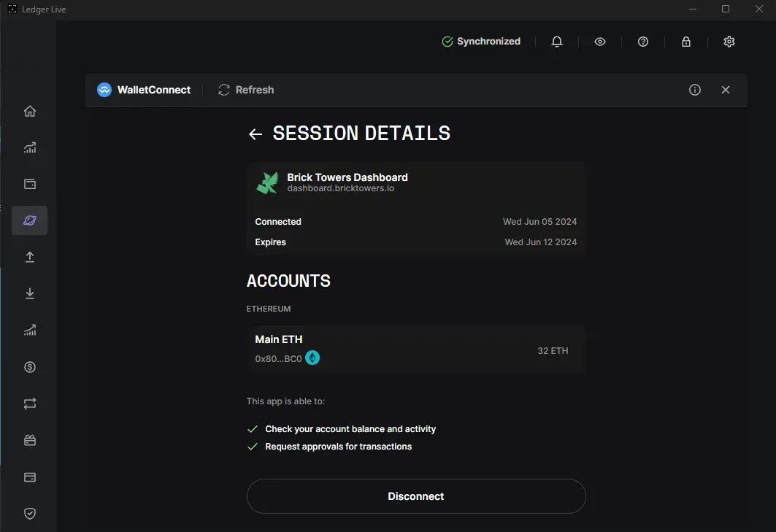This screenshot has height=532, width=776.
Task: Click the Brick Towers Dashboard logo
Action: click(268, 182)
